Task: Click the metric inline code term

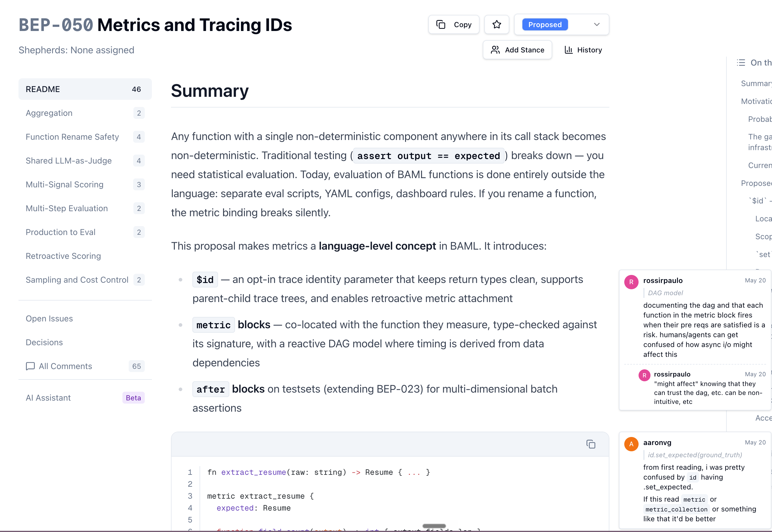Action: 214,325
